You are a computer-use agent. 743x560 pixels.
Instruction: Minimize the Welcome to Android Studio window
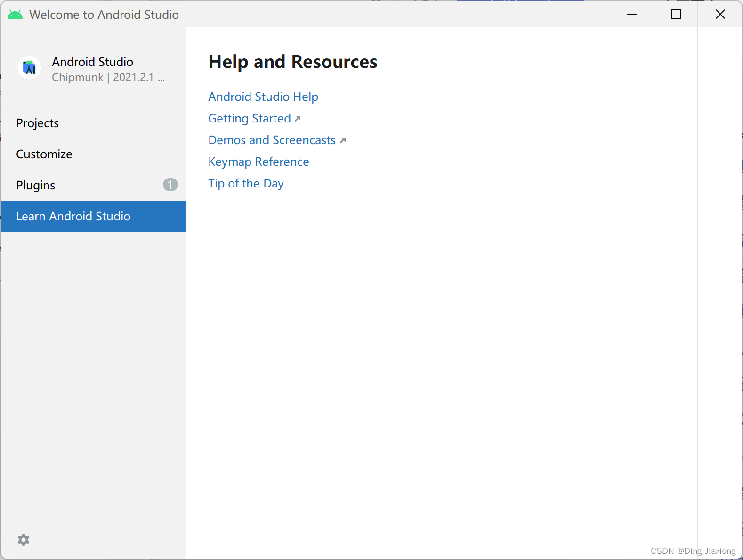point(632,15)
